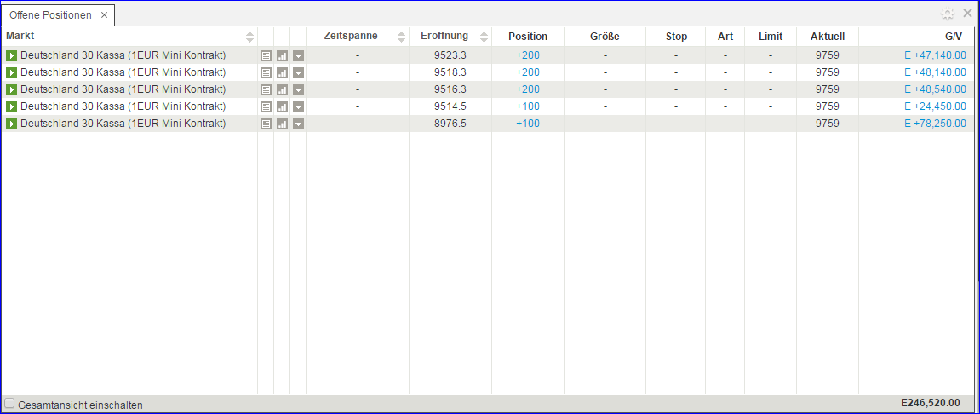Click the Eröffnung column header label
Image resolution: width=980 pixels, height=414 pixels.
click(444, 36)
